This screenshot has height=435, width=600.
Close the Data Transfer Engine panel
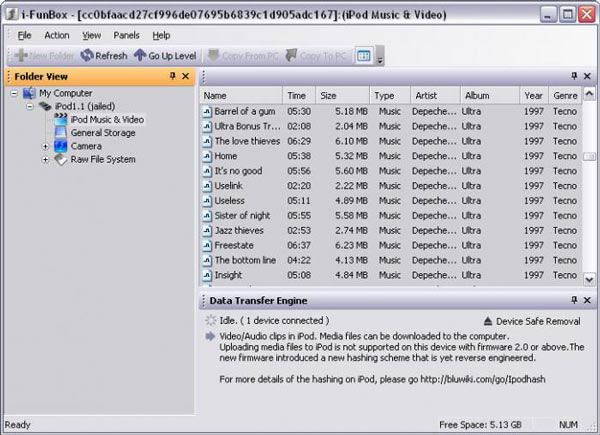tap(587, 300)
